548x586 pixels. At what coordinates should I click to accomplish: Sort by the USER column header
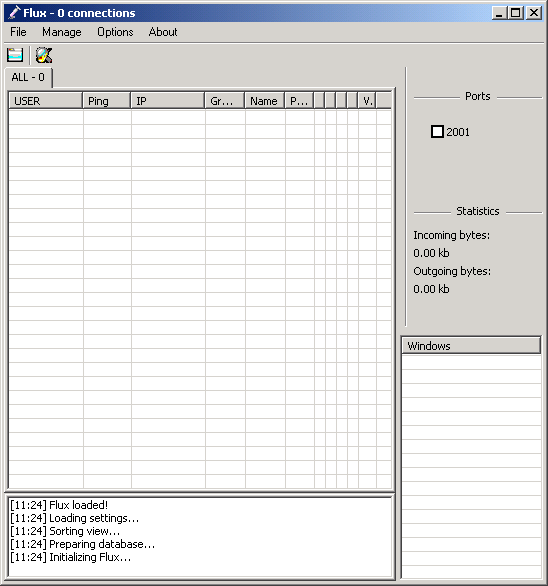[46, 101]
